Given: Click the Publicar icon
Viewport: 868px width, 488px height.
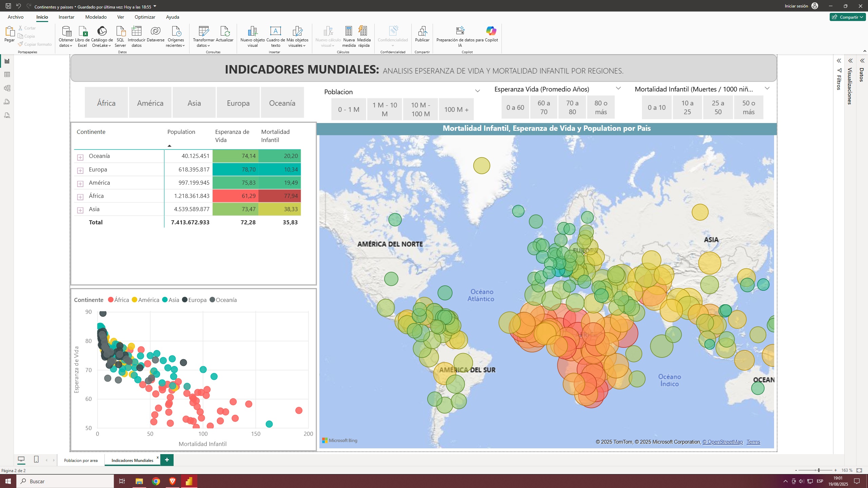Looking at the screenshot, I should pyautogui.click(x=422, y=32).
